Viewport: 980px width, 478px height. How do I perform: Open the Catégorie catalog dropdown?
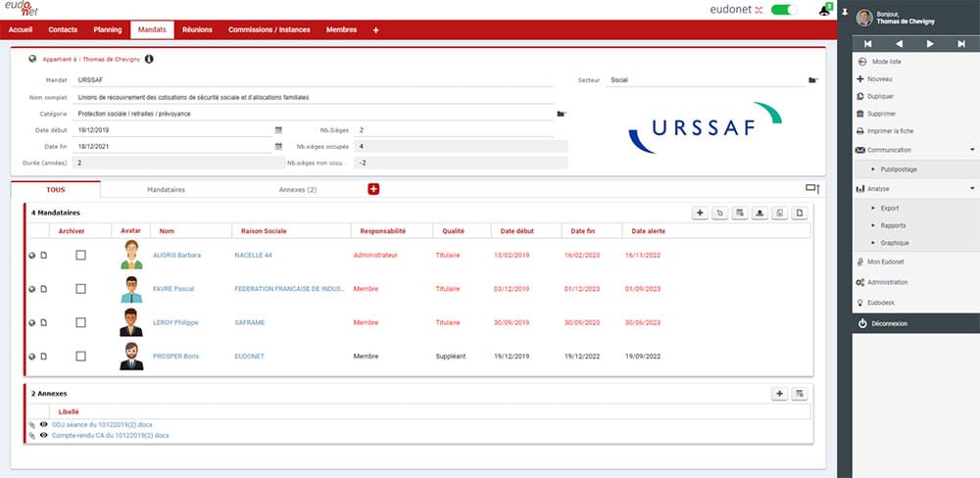[561, 114]
